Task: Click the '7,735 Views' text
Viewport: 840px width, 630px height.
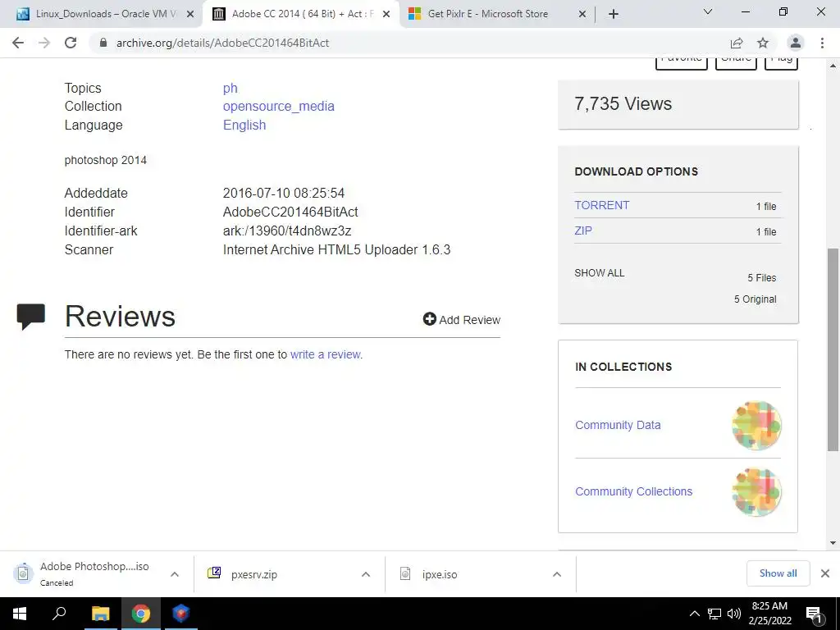Action: [x=623, y=103]
